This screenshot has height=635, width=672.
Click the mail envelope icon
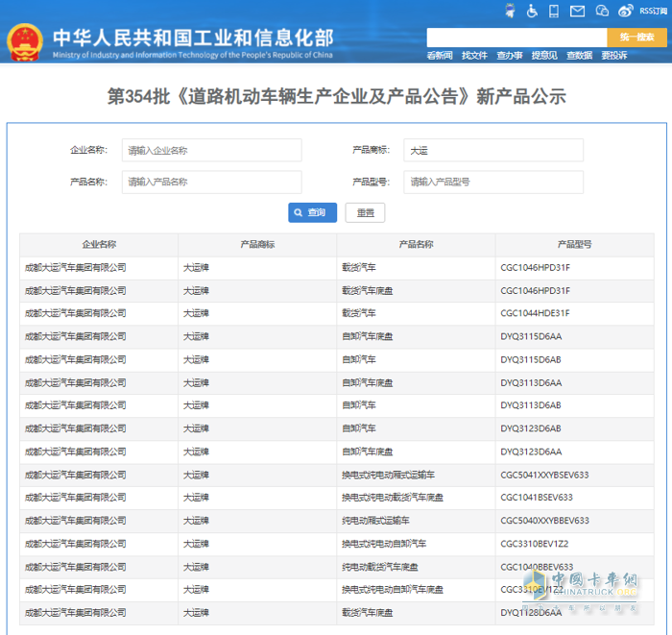click(577, 12)
